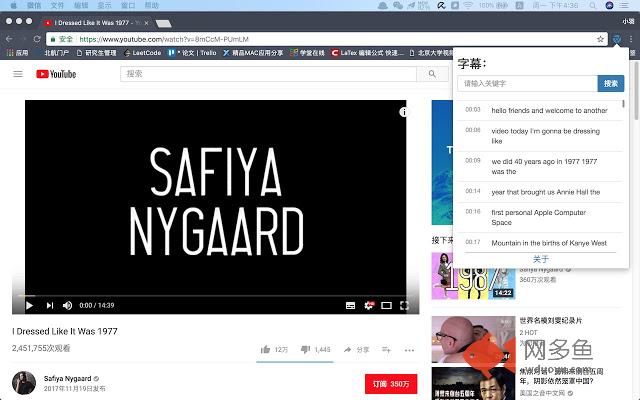
Task: Open the YouTube hamburger guide menu
Action: 18,74
